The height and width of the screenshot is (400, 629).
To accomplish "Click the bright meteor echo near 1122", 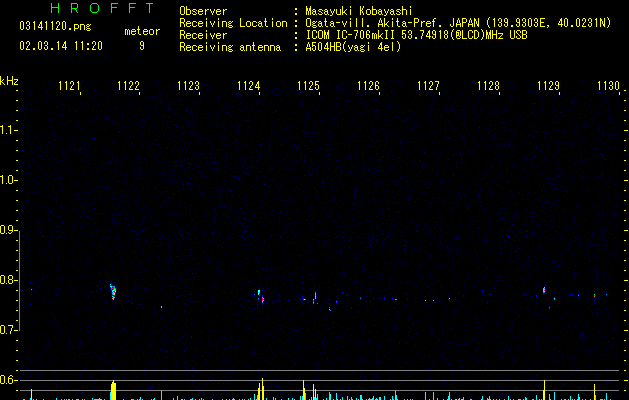I will point(113,292).
